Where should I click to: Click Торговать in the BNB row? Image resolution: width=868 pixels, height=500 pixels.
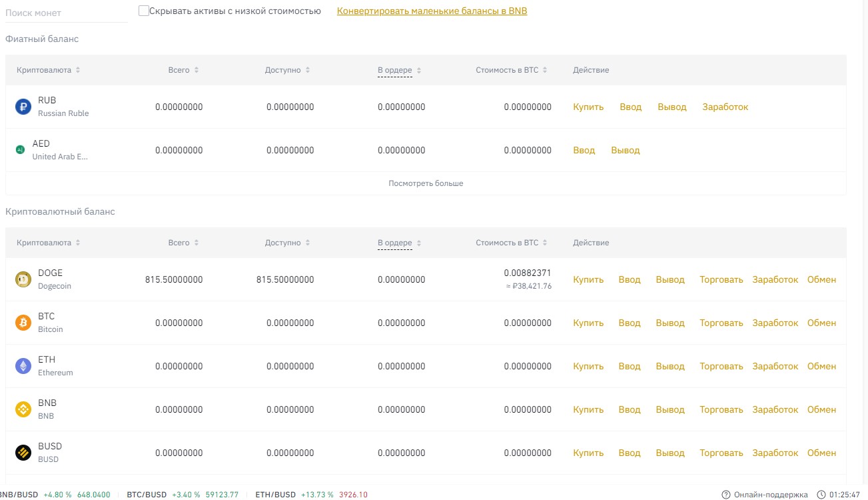pyautogui.click(x=721, y=409)
